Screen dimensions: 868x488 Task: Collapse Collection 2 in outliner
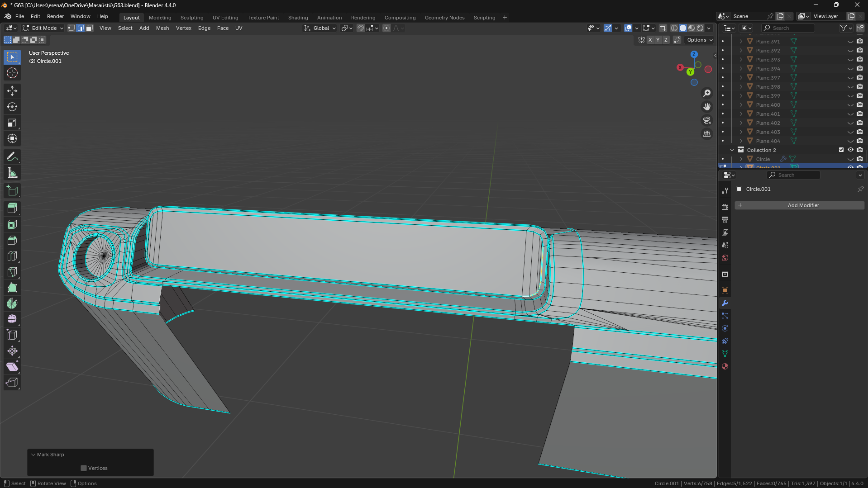(x=732, y=150)
